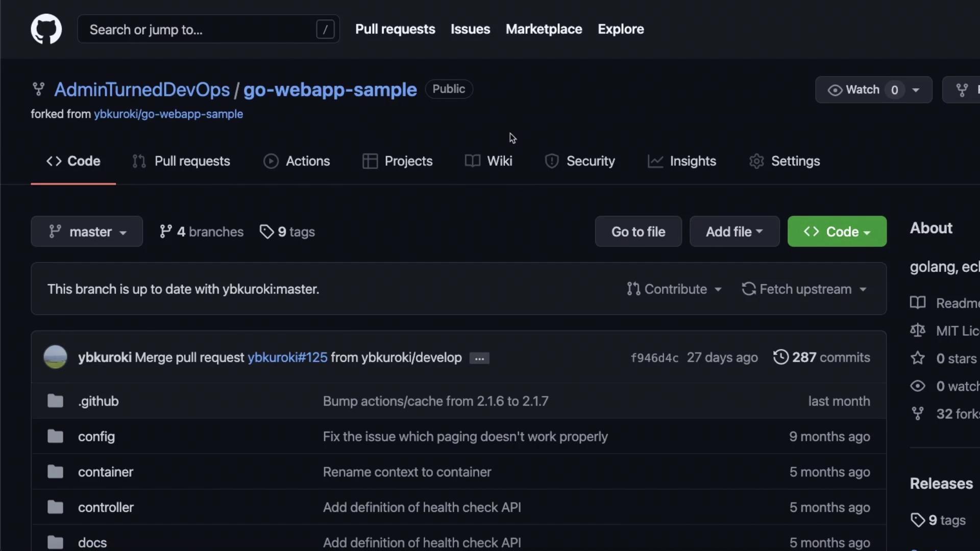Click the star icon beside 0 stars

(x=917, y=358)
